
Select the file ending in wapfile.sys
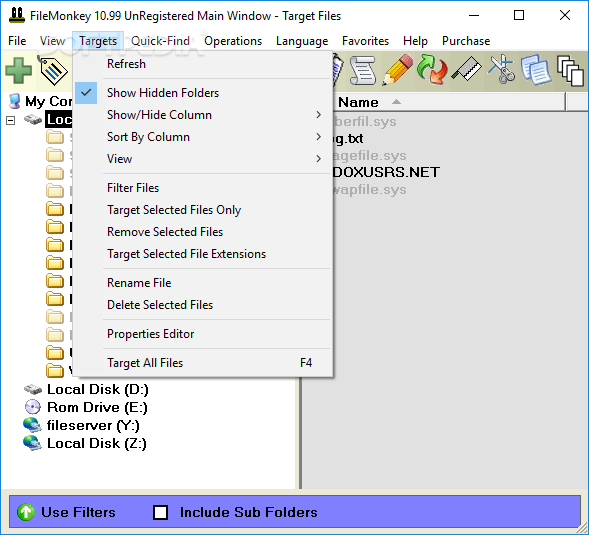pos(370,189)
